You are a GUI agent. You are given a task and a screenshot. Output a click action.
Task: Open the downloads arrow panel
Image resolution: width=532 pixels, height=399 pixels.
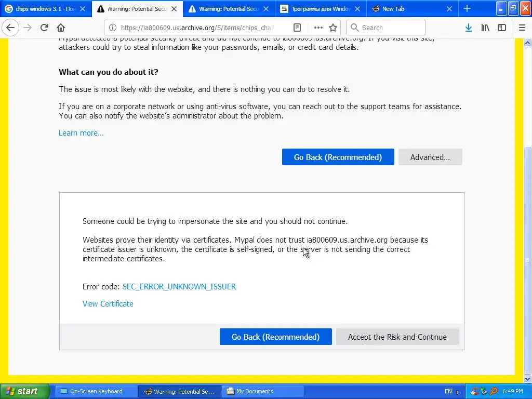(x=469, y=28)
